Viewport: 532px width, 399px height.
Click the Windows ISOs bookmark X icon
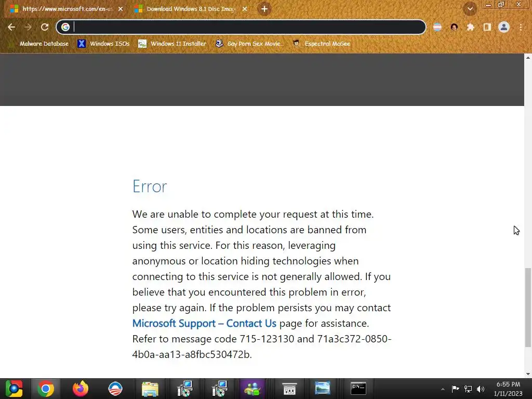click(x=82, y=44)
